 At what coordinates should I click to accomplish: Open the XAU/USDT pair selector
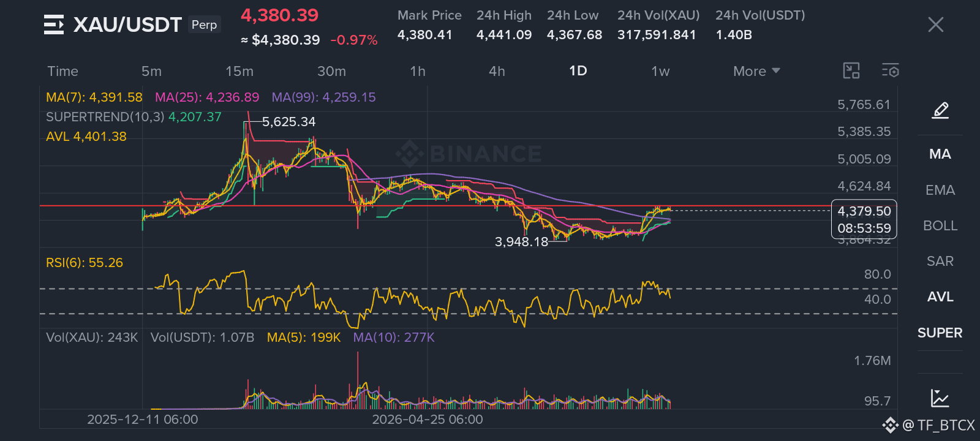[127, 24]
